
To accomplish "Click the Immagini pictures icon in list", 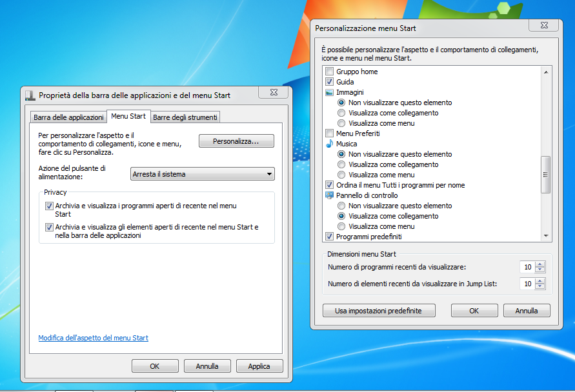I will pyautogui.click(x=329, y=92).
